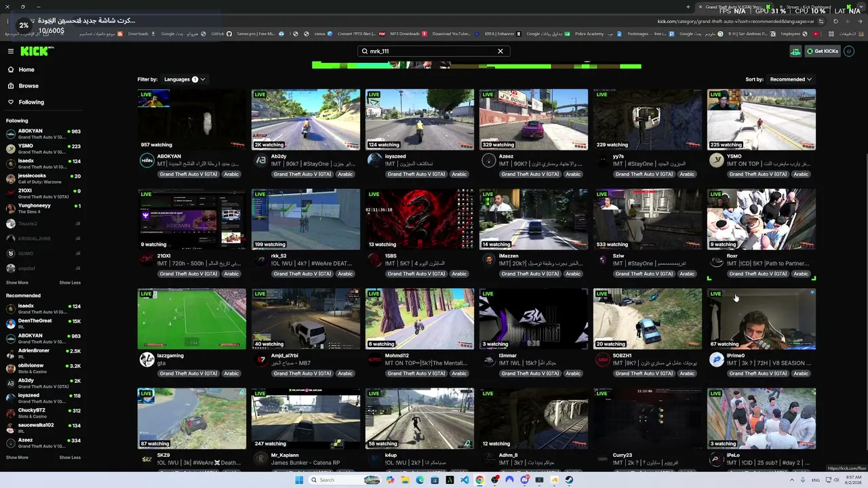Click Show Less under the Recommended list
This screenshot has height=488, width=868.
coord(70,457)
